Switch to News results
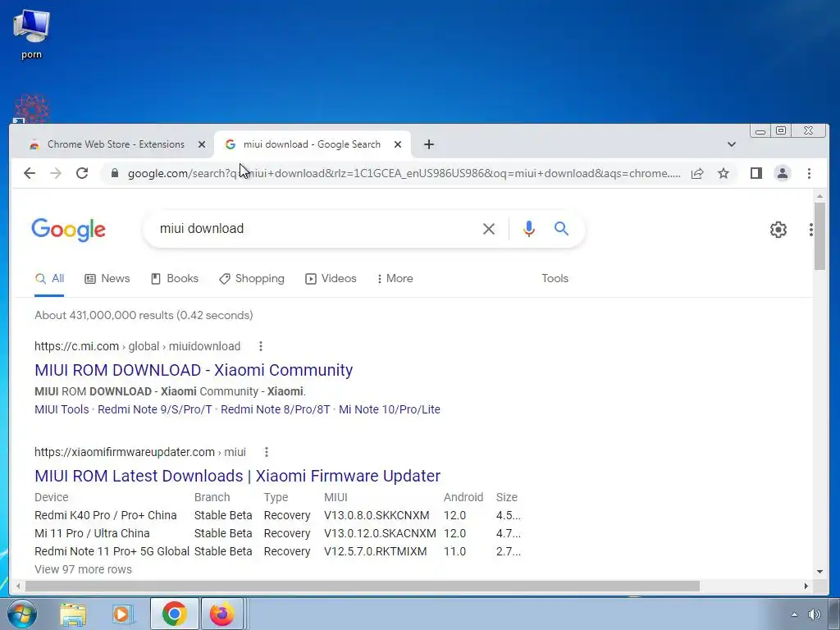 coord(107,279)
